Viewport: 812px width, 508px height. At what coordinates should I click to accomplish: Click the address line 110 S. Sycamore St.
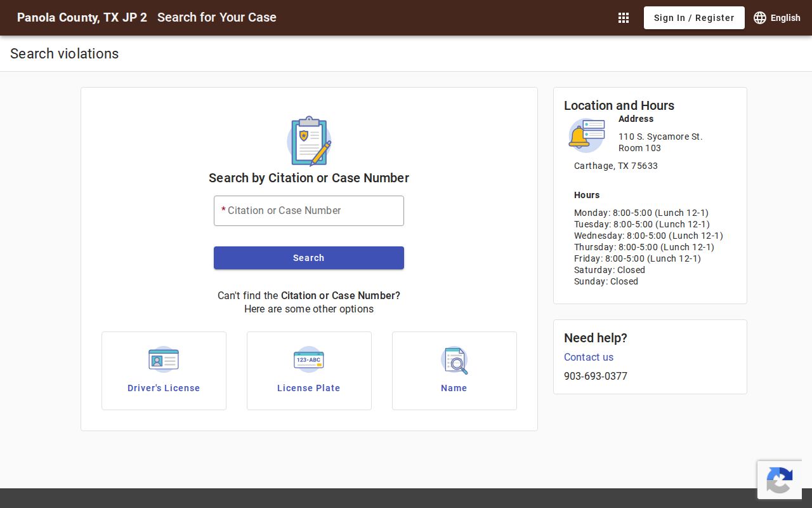(x=660, y=137)
